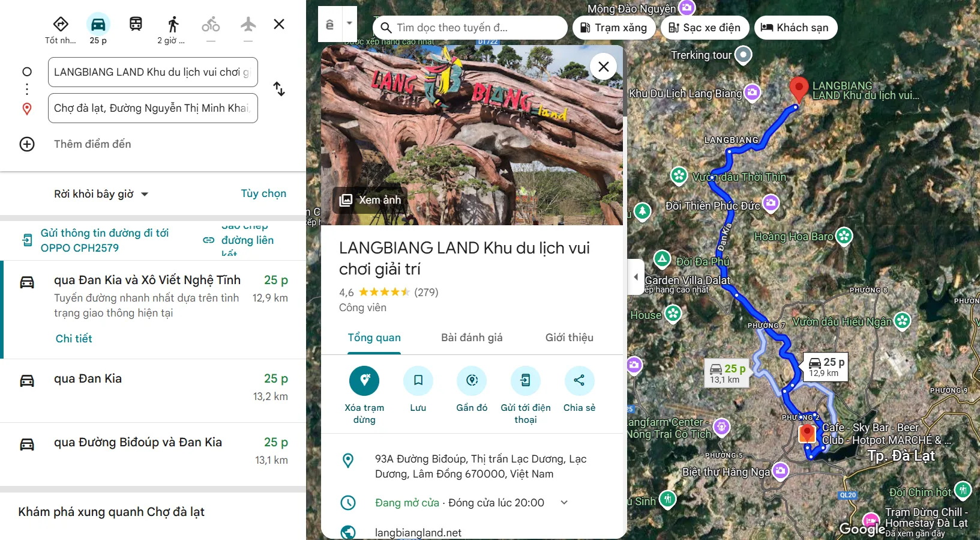This screenshot has width=980, height=540.
Task: Open the 279 reviews count link
Action: point(426,293)
